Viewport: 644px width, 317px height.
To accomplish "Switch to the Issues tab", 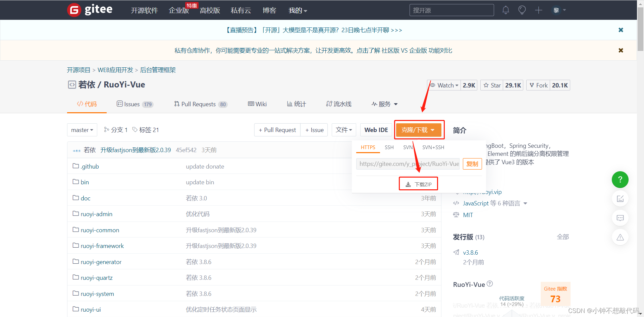I will point(135,104).
